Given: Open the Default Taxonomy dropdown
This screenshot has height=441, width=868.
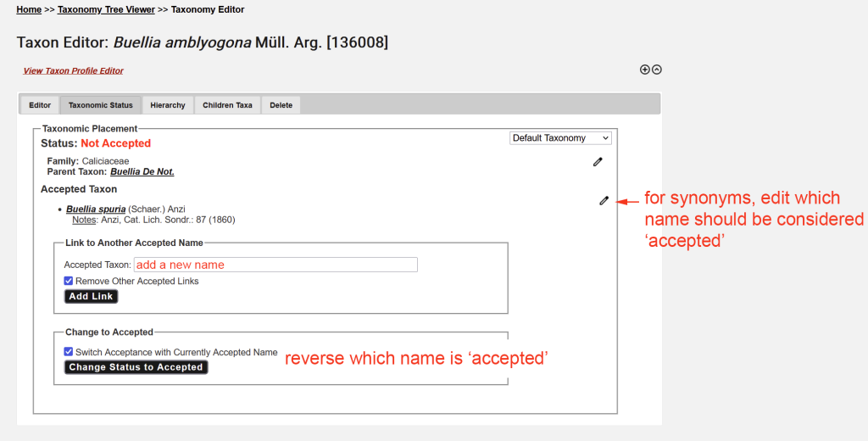Looking at the screenshot, I should [x=560, y=138].
